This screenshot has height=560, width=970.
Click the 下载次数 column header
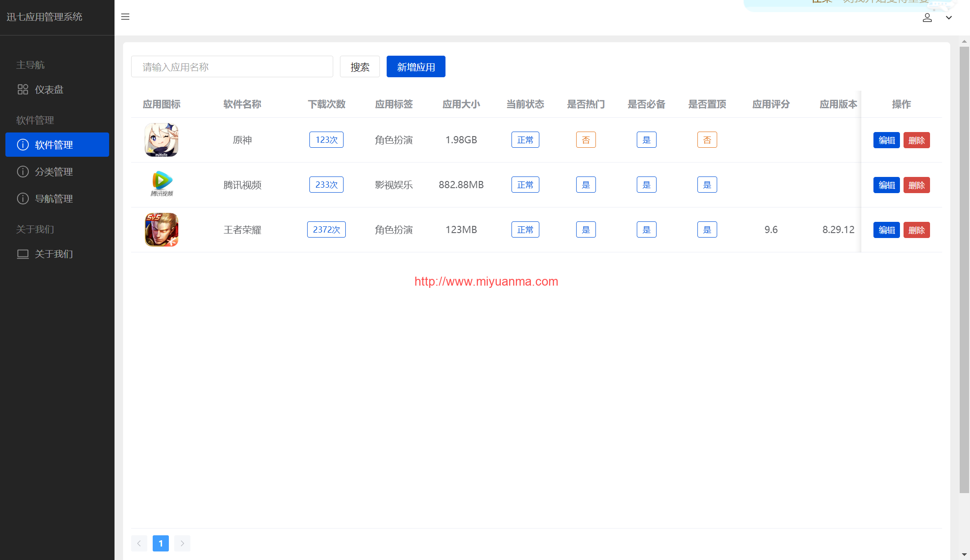(x=326, y=104)
